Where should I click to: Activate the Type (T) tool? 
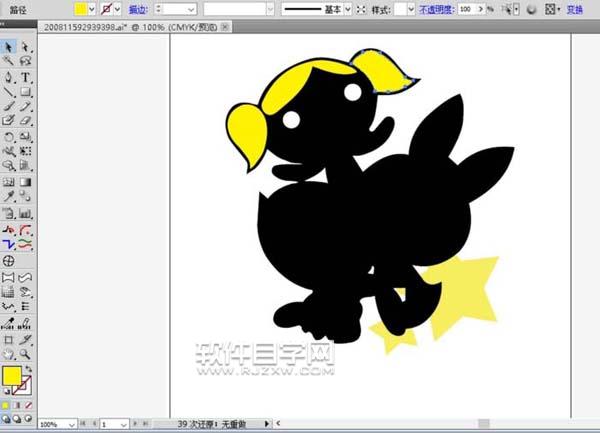(25, 77)
